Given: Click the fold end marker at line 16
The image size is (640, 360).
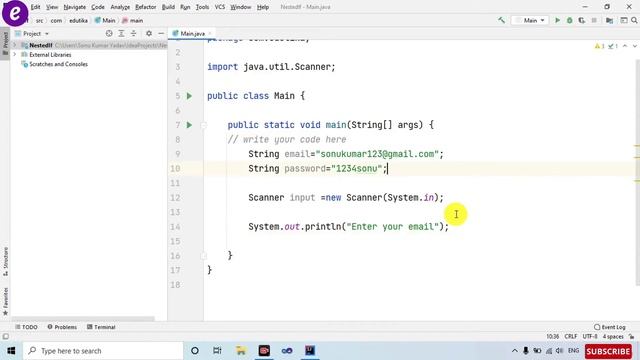Looking at the screenshot, I should pyautogui.click(x=203, y=256).
